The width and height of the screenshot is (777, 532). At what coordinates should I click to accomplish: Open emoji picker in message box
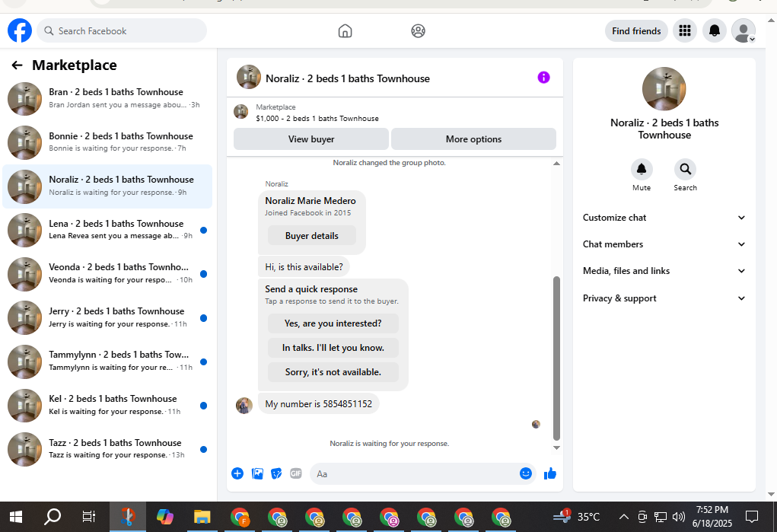[x=526, y=473]
